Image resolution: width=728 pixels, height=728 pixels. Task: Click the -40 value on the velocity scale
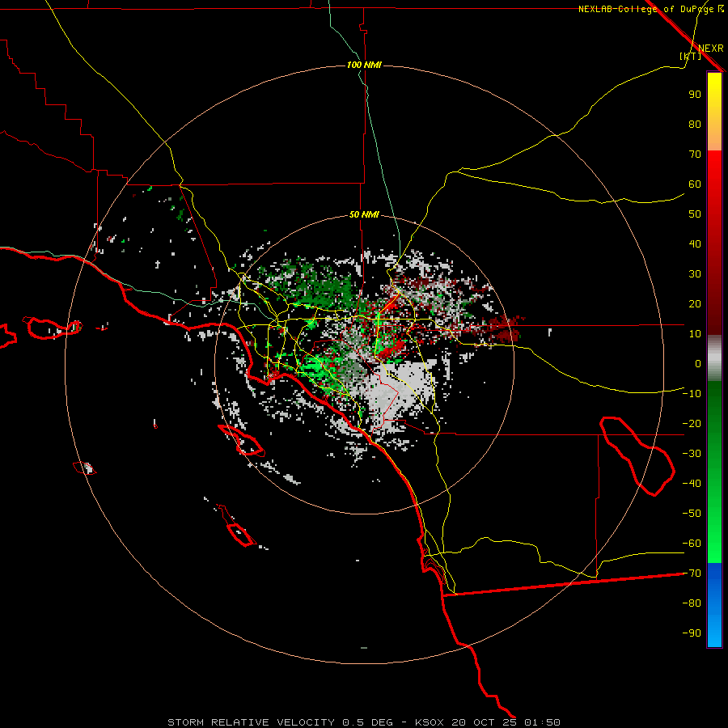[692, 484]
